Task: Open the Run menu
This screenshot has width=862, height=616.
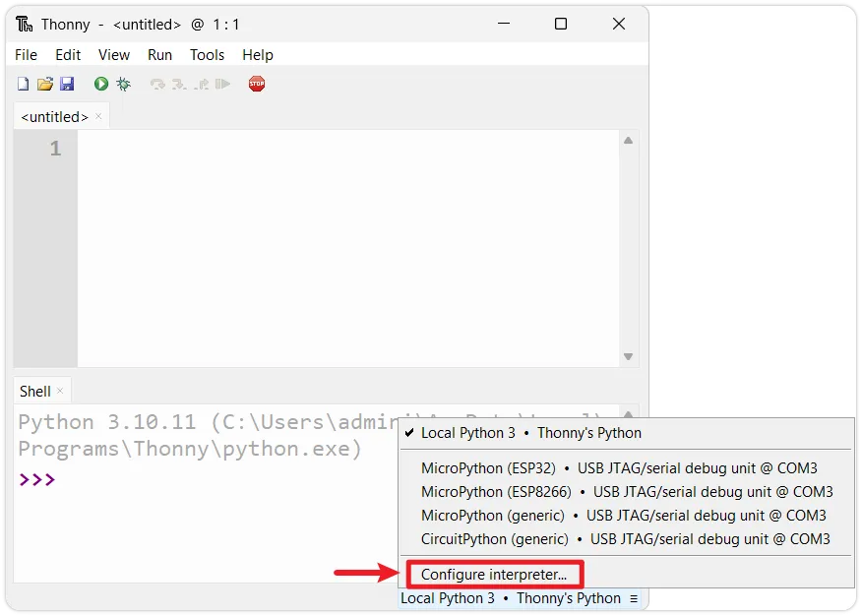Action: [159, 55]
